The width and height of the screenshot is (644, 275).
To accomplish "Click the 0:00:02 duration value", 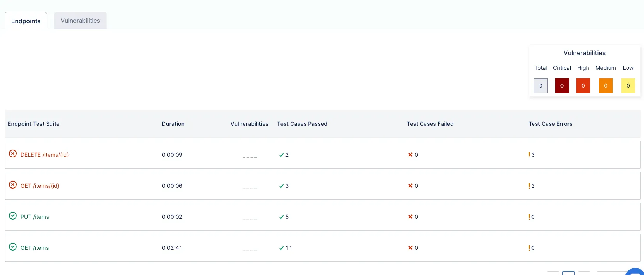I will point(172,217).
